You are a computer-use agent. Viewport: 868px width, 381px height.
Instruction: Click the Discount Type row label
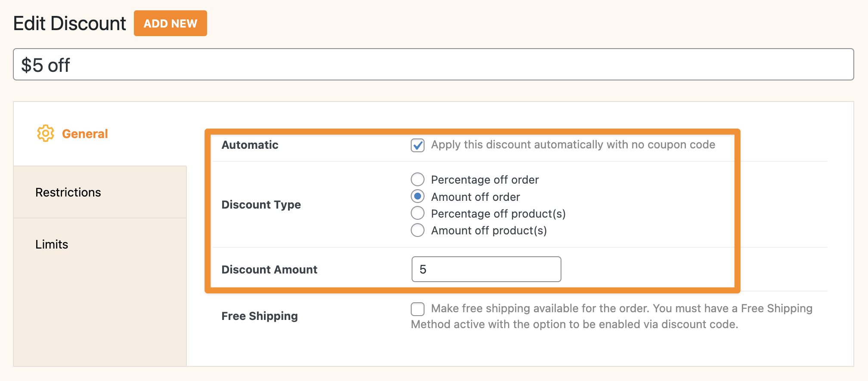click(261, 205)
